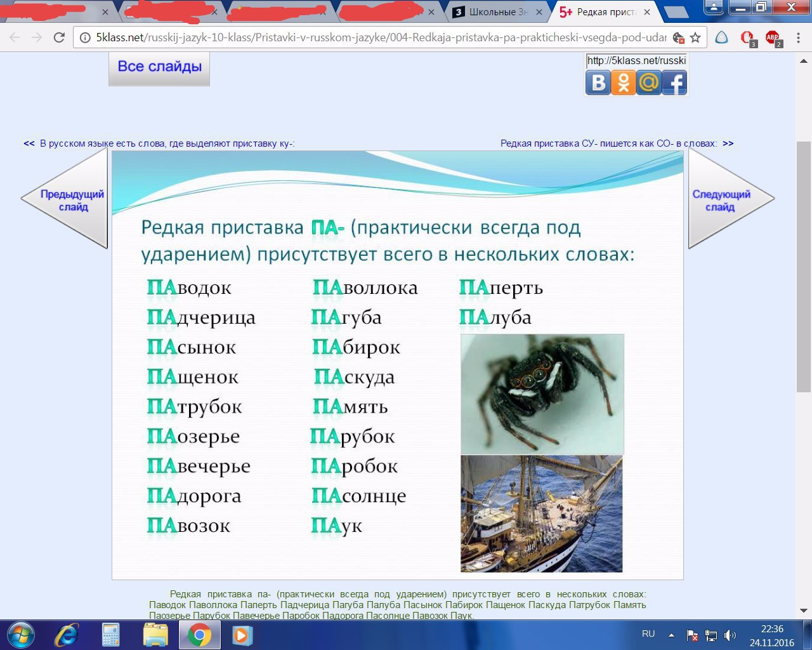
Task: Share page via VKontakte icon
Action: tap(598, 83)
